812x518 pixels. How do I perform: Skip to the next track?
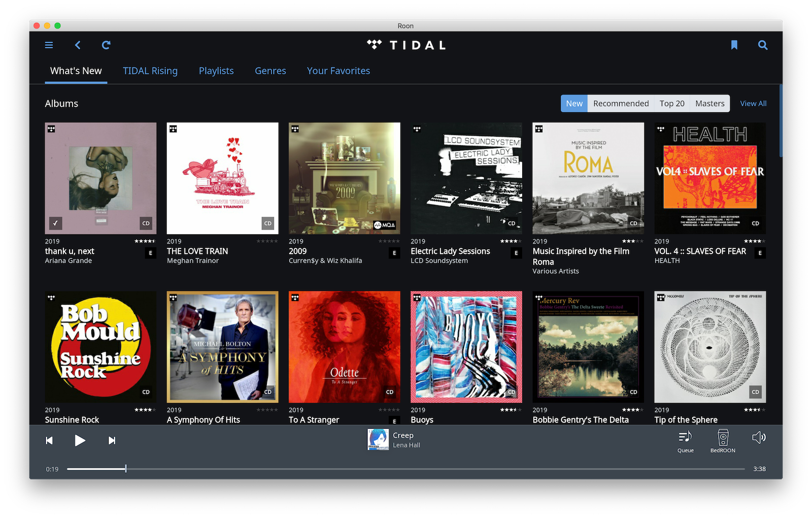[112, 440]
